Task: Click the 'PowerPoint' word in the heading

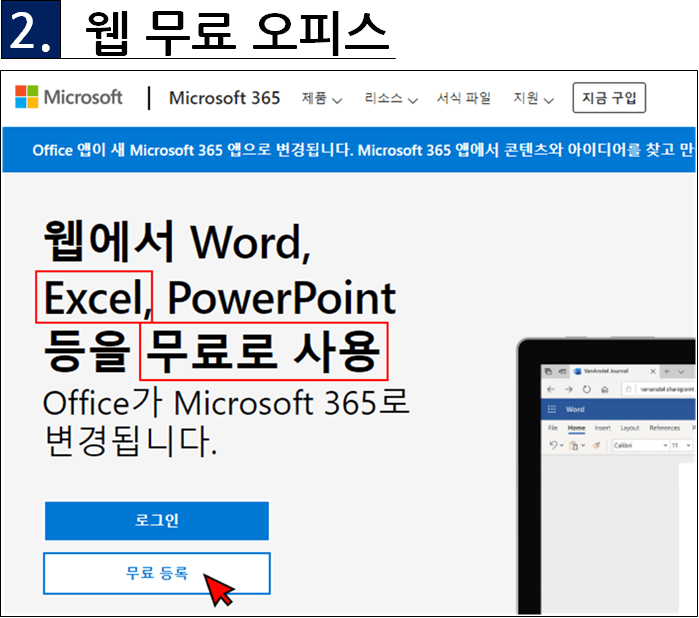Action: (281, 298)
